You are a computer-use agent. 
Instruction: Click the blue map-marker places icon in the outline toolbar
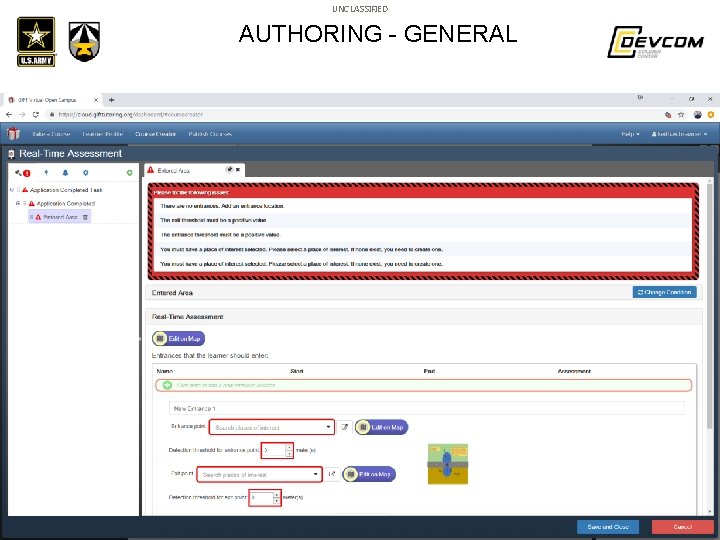tap(85, 173)
